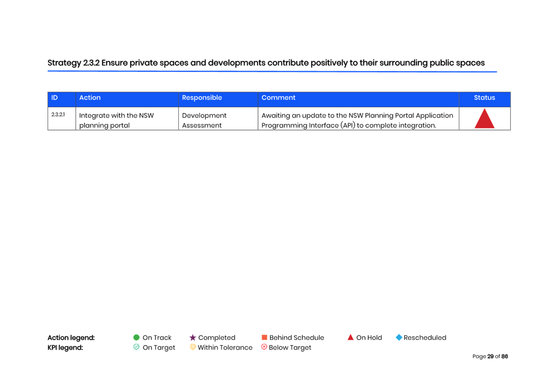
Task: Click the 'On Target' legend text
Action: coord(159,347)
